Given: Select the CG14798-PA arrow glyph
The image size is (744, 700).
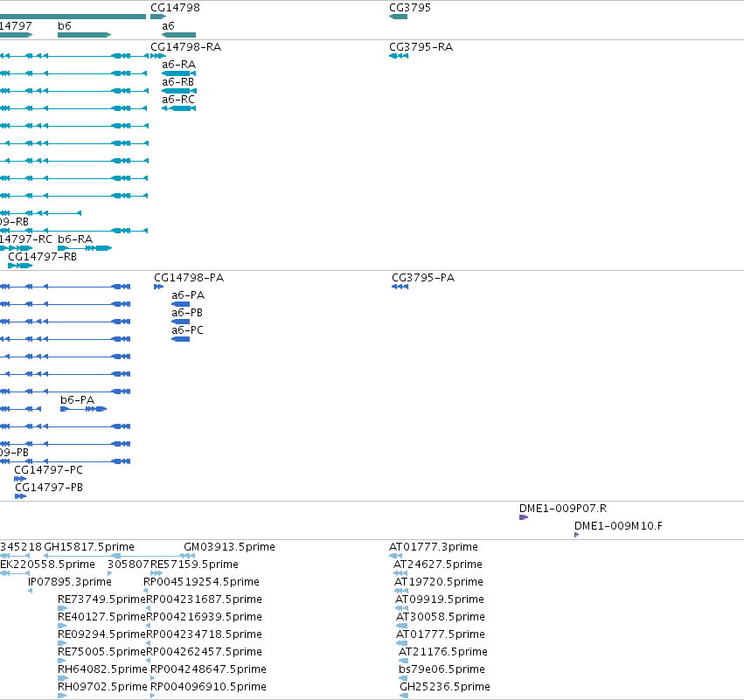Looking at the screenshot, I should click(x=159, y=287).
